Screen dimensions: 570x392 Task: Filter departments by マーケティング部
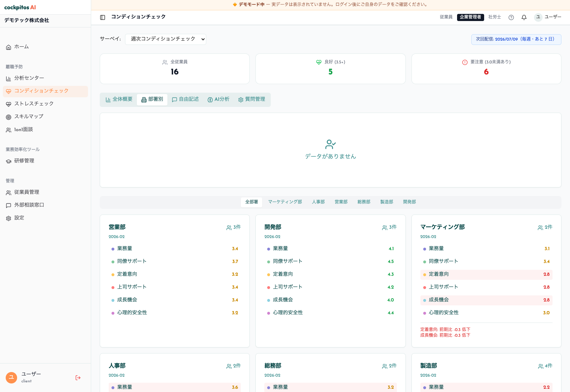(285, 202)
